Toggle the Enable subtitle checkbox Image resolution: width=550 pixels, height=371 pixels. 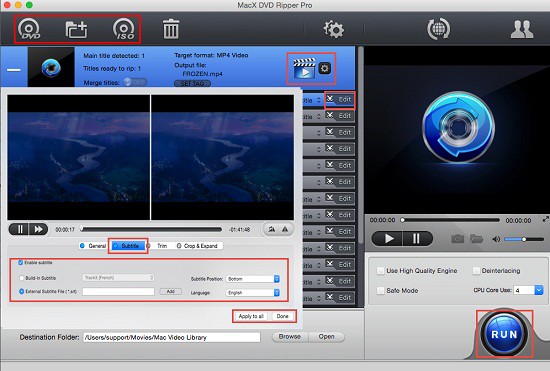(x=20, y=263)
